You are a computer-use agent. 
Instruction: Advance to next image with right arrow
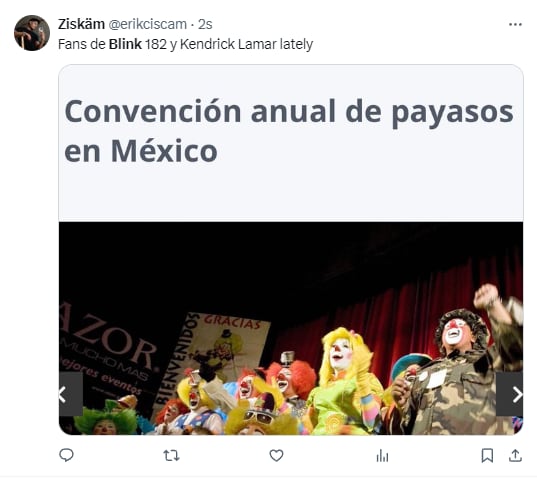pos(510,394)
